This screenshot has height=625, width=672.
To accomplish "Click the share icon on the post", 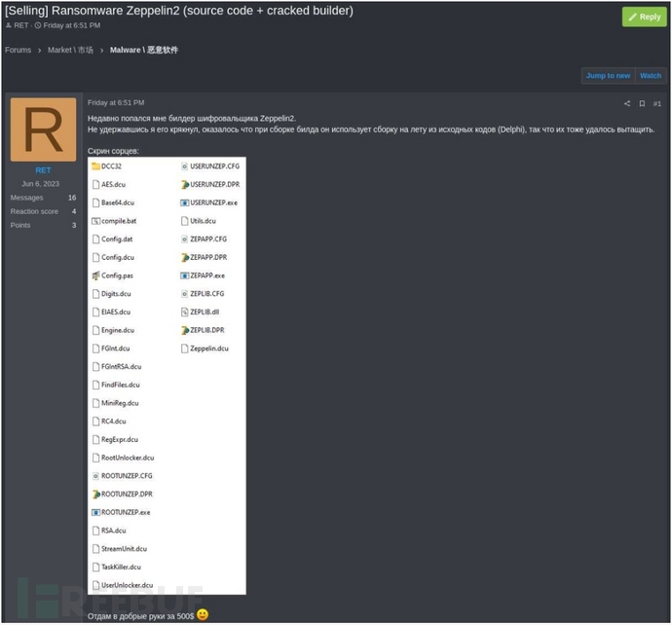I will click(627, 103).
